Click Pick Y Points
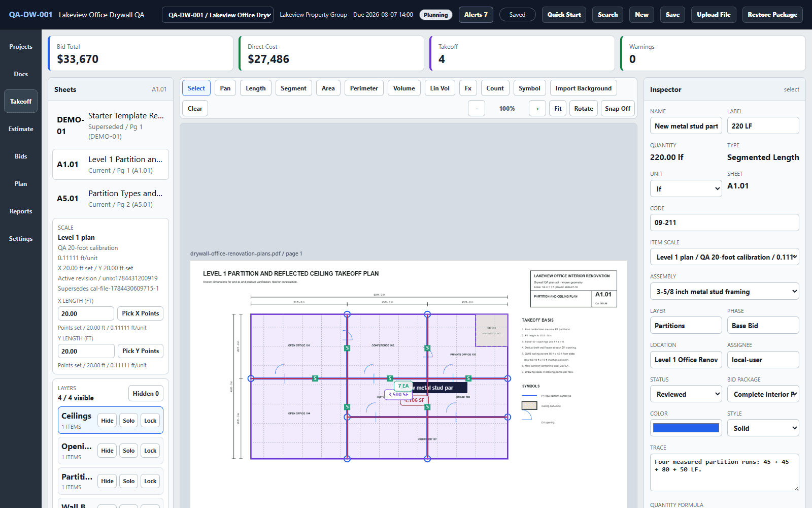Image resolution: width=812 pixels, height=508 pixels. [141, 351]
